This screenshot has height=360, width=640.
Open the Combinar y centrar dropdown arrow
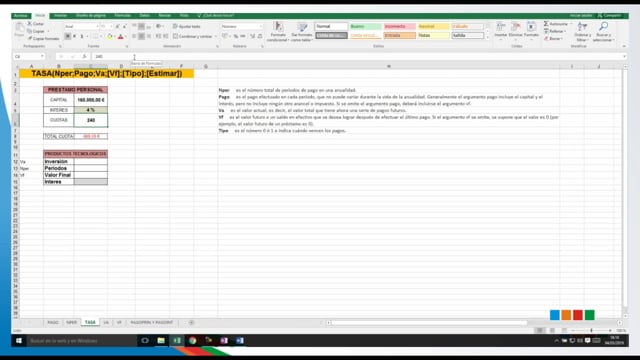pos(216,36)
